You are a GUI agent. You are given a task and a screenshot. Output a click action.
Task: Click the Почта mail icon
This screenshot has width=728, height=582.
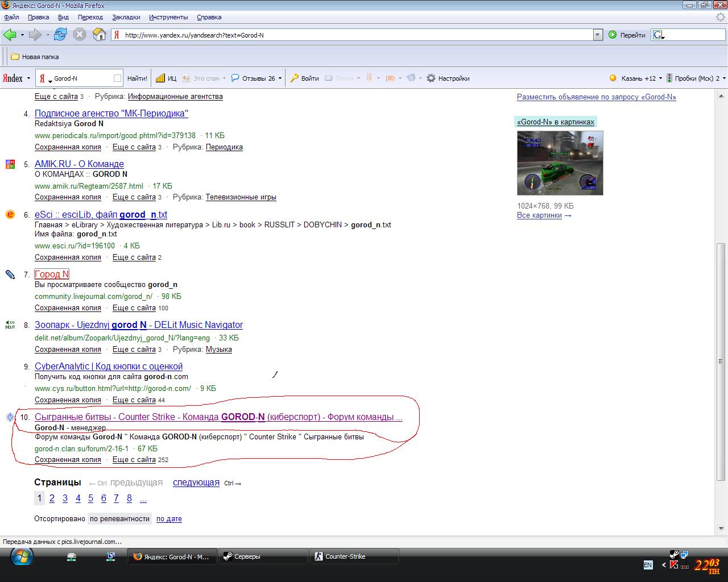pyautogui.click(x=329, y=78)
